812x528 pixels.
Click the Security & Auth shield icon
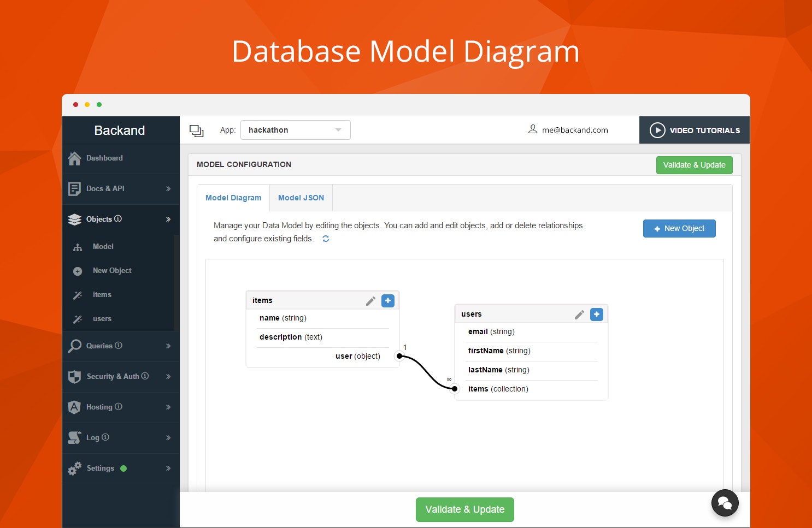coord(75,377)
